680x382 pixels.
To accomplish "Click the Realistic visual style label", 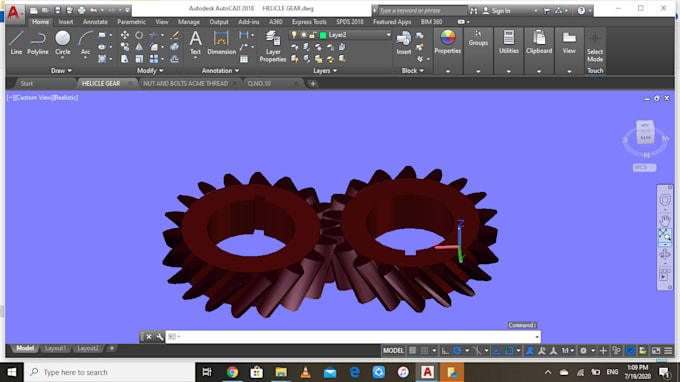I will [x=66, y=98].
